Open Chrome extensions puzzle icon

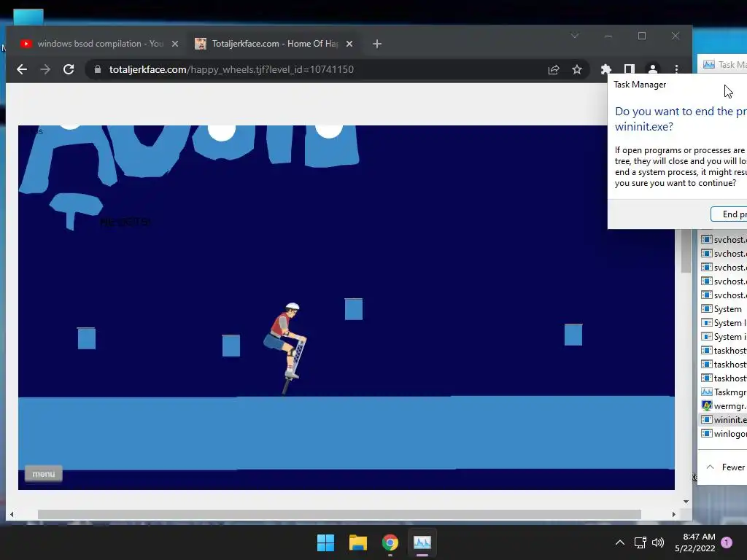click(x=605, y=69)
